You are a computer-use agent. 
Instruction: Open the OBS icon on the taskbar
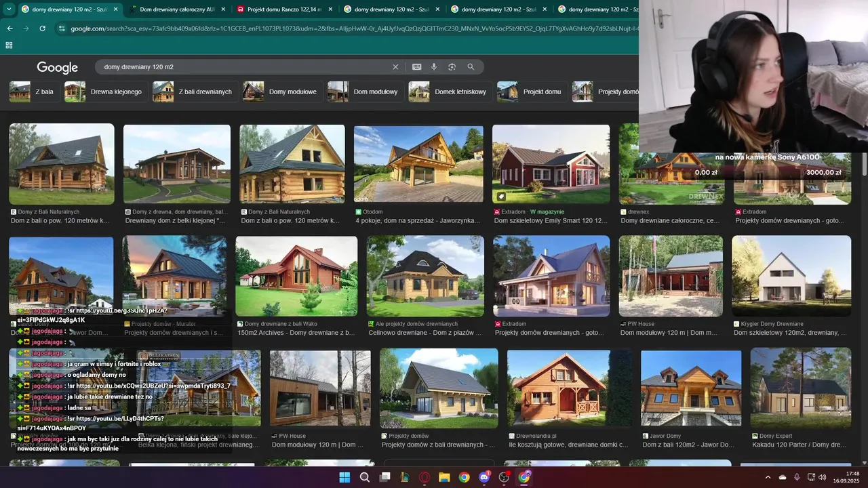point(504,477)
